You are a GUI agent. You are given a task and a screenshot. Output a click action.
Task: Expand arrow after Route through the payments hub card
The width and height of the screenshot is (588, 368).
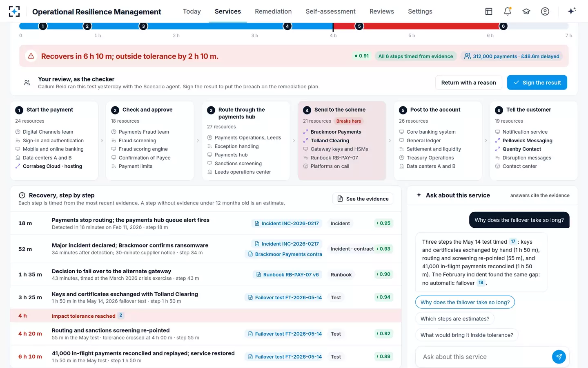[294, 141]
